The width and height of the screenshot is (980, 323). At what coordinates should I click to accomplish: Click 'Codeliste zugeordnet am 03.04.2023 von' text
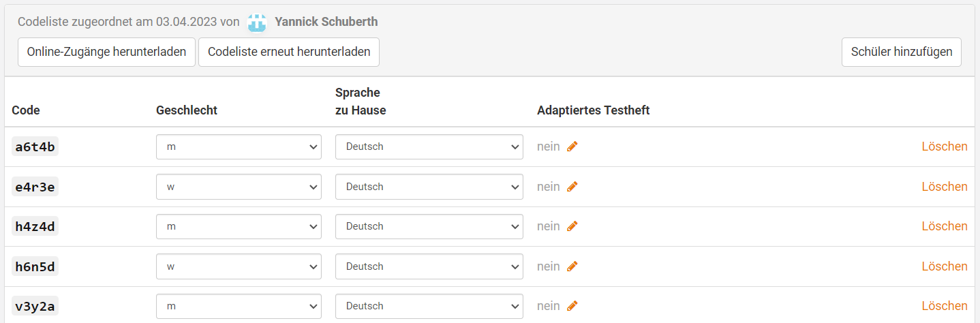coord(129,22)
